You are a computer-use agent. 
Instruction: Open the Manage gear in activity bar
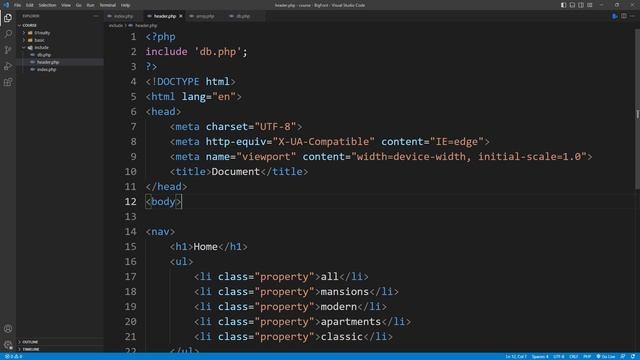click(x=8, y=345)
